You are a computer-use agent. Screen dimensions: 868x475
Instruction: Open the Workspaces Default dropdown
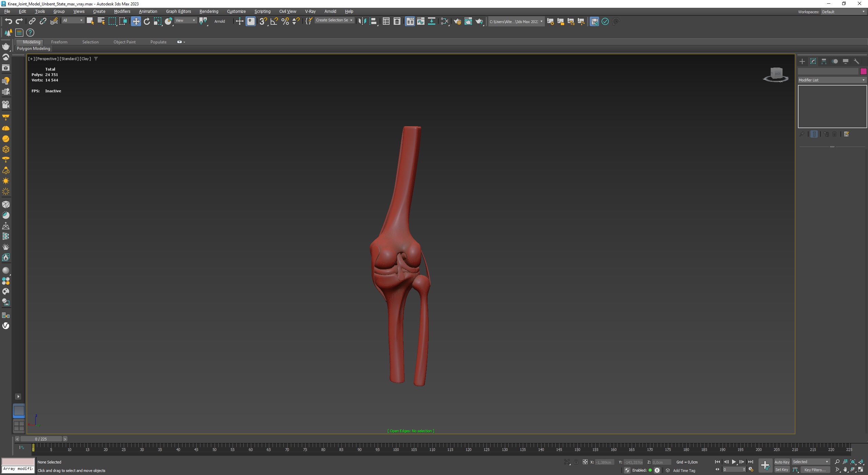click(843, 12)
